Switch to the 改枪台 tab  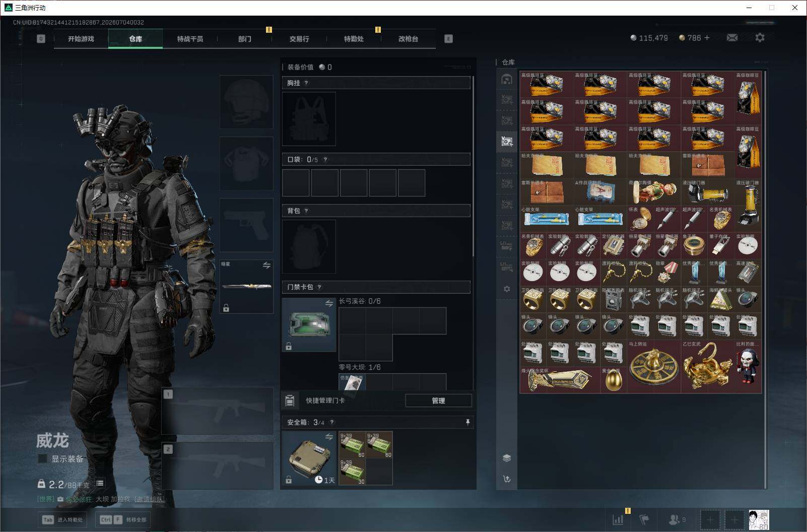coord(408,39)
